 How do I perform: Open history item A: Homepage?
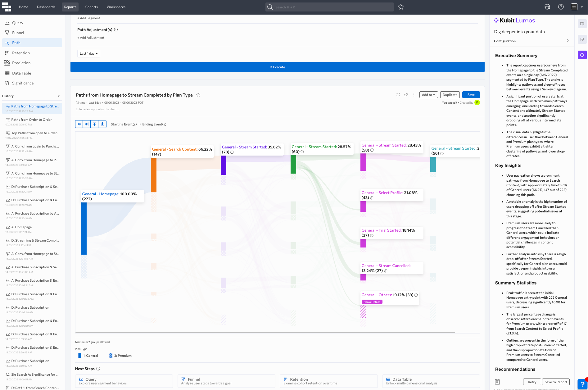pos(32,229)
